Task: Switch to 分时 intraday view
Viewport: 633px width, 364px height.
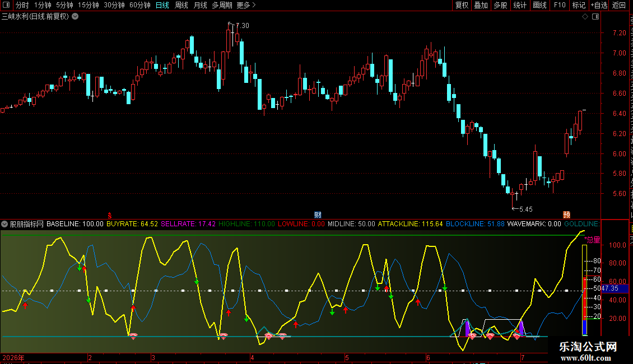Action: point(22,5)
